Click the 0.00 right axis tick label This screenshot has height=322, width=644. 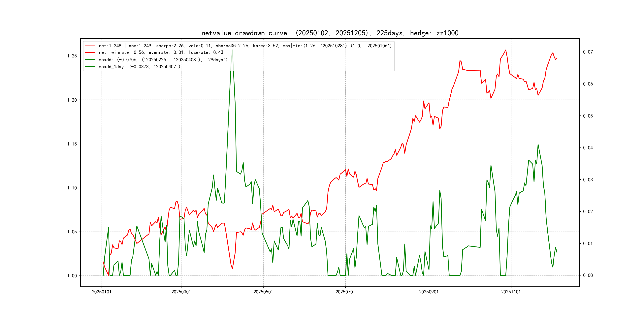coord(588,275)
